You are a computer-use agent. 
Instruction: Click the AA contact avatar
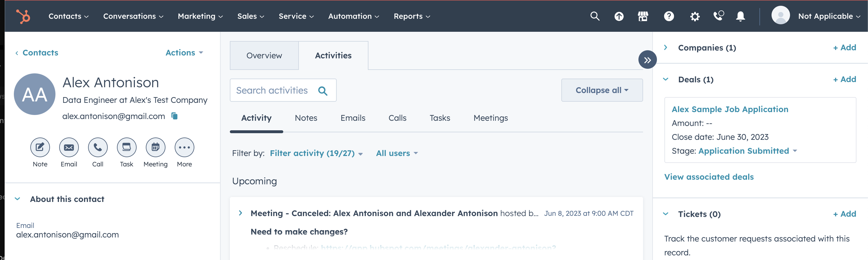[x=34, y=94]
